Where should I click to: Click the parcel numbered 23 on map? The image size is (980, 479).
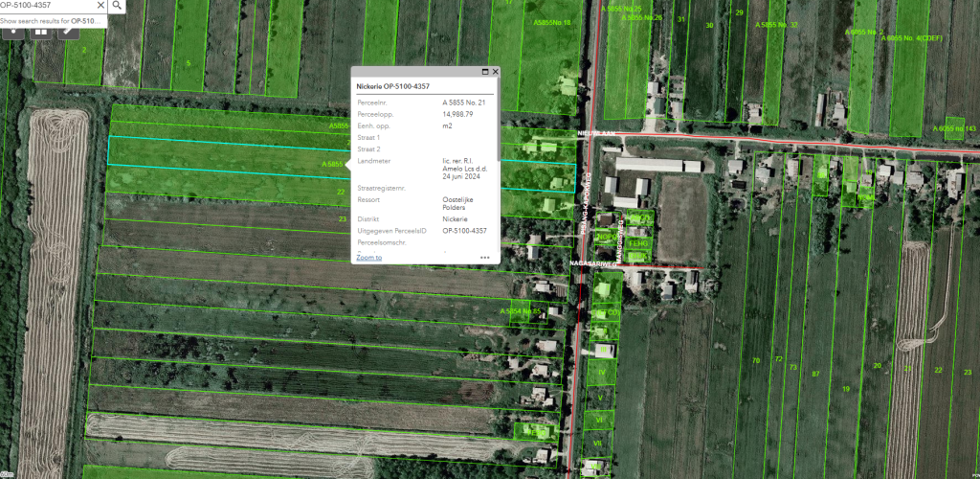342,218
